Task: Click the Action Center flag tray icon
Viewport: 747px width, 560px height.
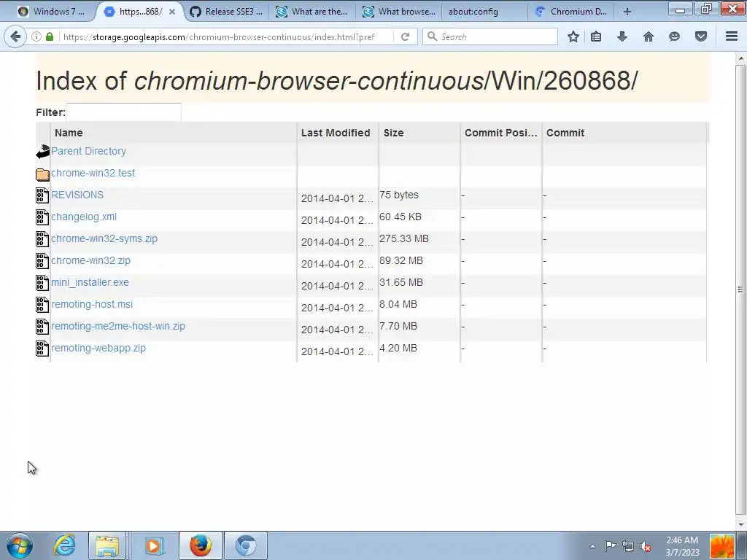Action: [611, 546]
